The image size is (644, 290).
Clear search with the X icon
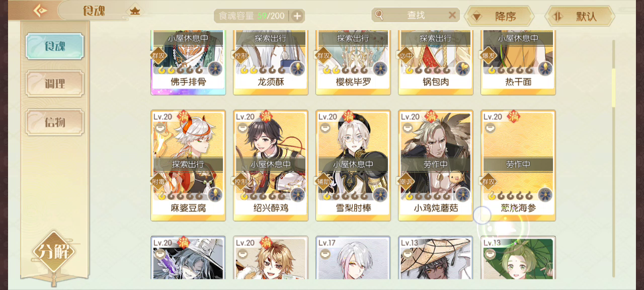pyautogui.click(x=452, y=15)
